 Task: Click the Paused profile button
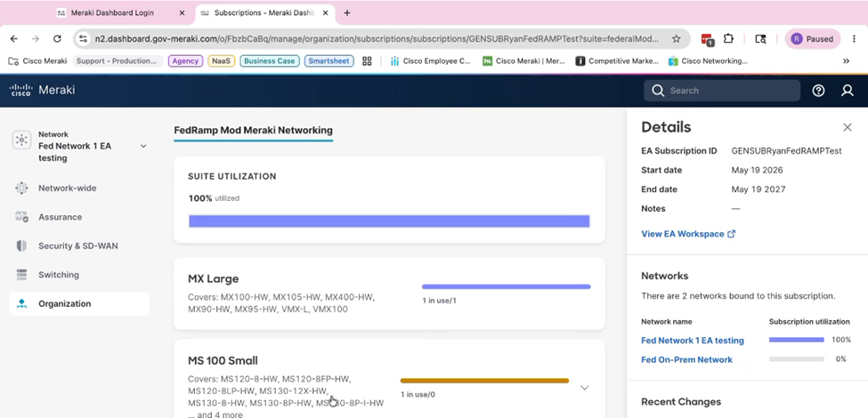click(x=812, y=39)
